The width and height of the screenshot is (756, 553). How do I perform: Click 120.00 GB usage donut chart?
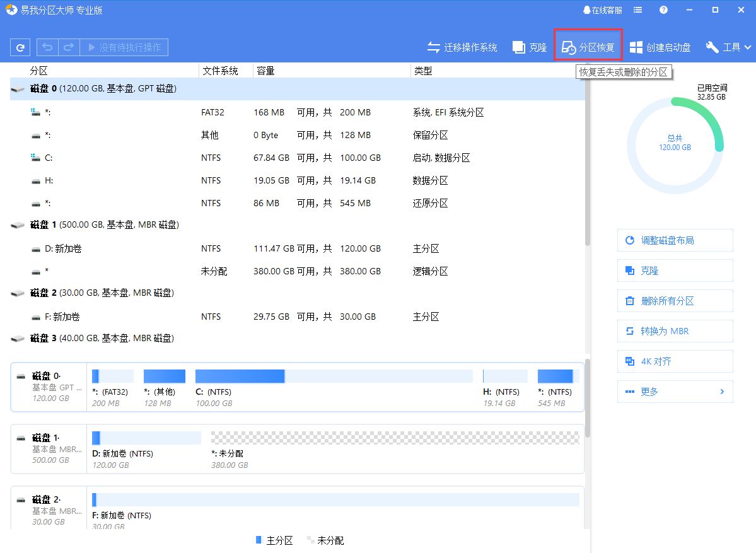coord(675,146)
